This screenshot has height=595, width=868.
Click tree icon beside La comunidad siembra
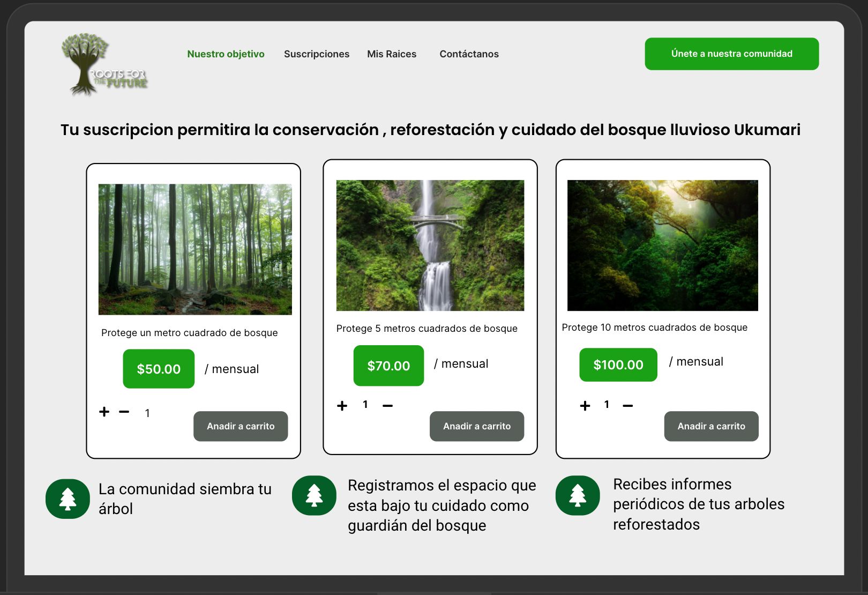click(x=68, y=499)
